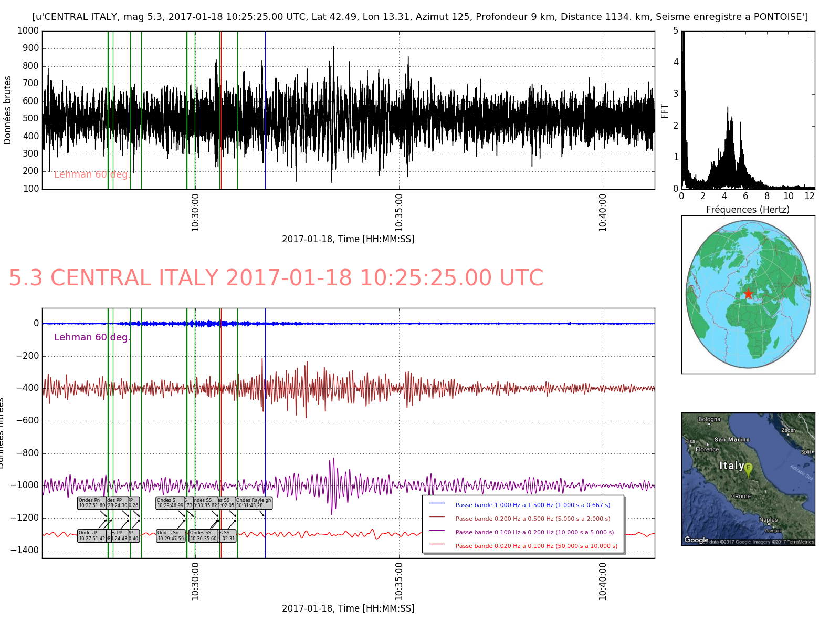Click the Rome city marker on the map
This screenshot has height=620, width=840.
pos(733,496)
